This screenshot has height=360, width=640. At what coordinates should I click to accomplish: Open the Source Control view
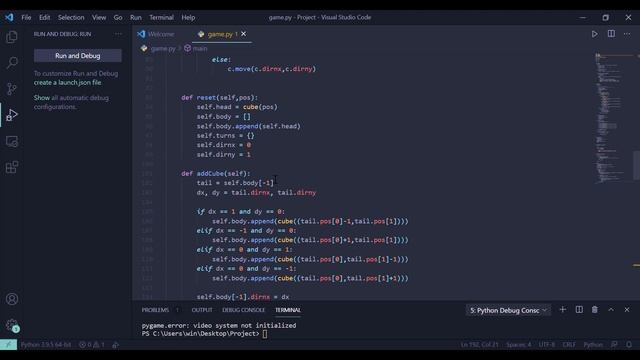pyautogui.click(x=12, y=89)
